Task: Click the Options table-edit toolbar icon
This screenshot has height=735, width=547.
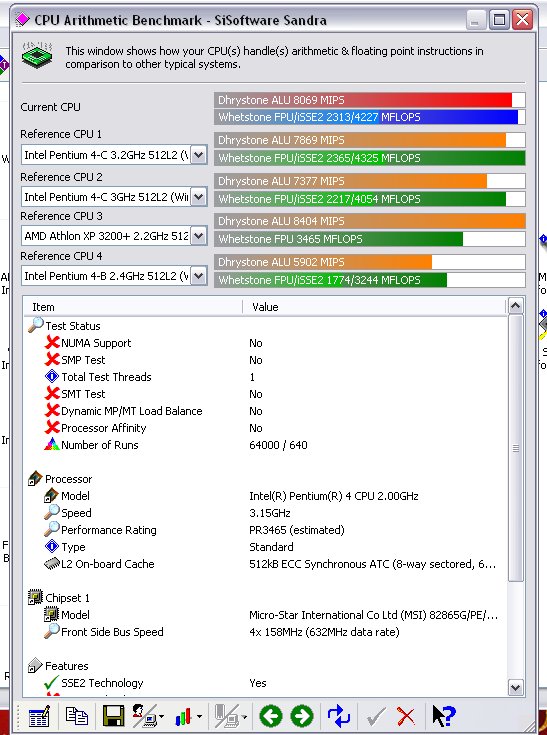Action: point(39,716)
